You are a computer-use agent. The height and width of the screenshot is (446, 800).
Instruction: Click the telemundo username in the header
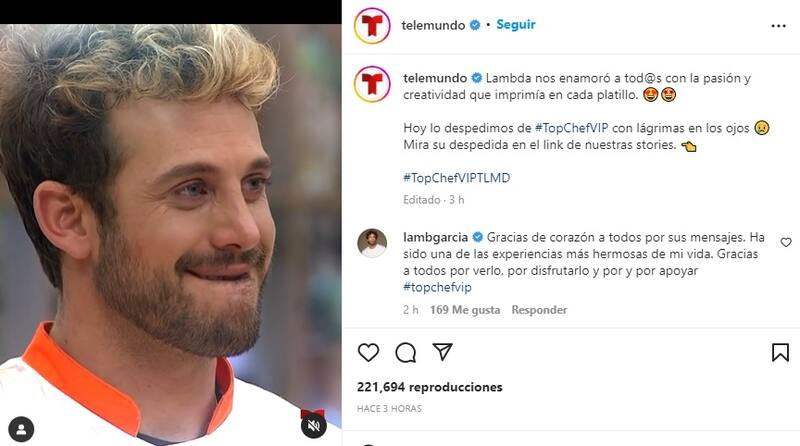tap(433, 25)
